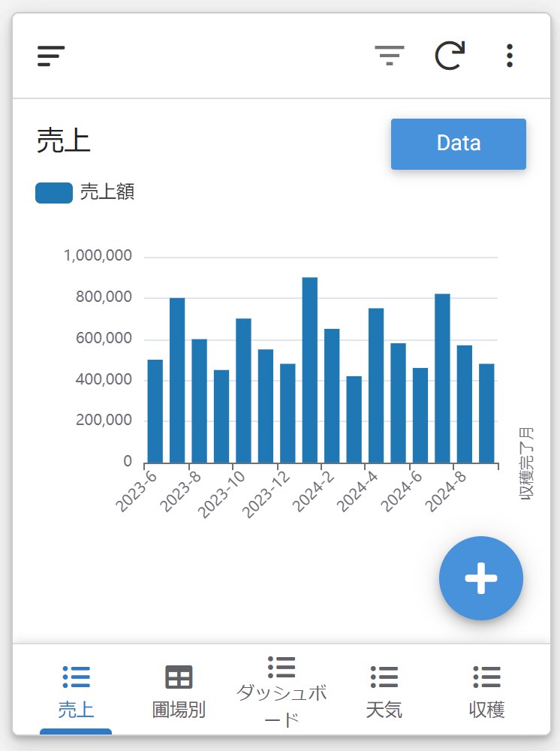Click the refresh sync icon
The height and width of the screenshot is (751, 560).
450,56
